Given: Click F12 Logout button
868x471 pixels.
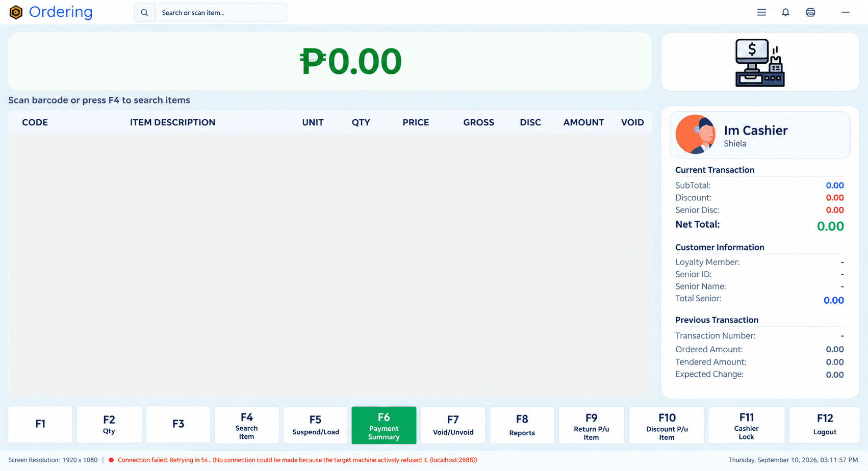Looking at the screenshot, I should (x=825, y=425).
